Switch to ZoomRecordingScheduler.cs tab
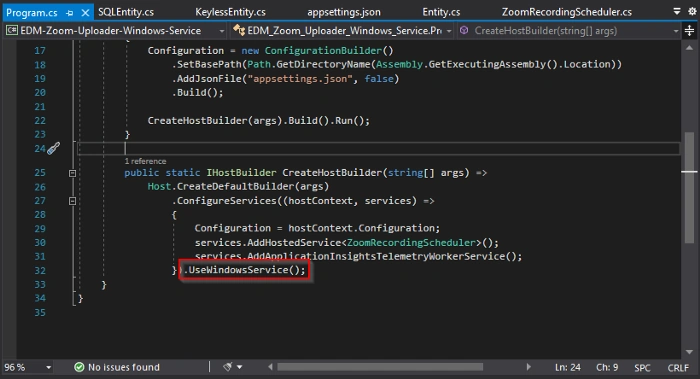This screenshot has height=379, width=700. 567,12
